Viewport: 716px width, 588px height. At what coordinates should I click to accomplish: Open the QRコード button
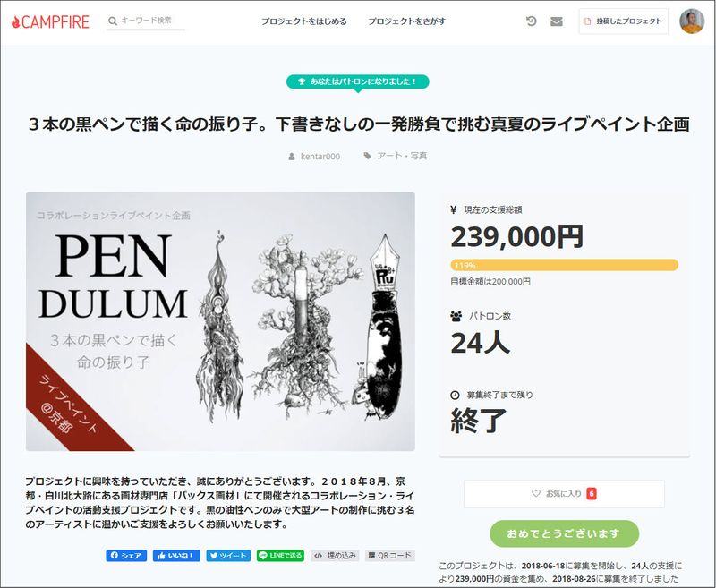point(390,555)
